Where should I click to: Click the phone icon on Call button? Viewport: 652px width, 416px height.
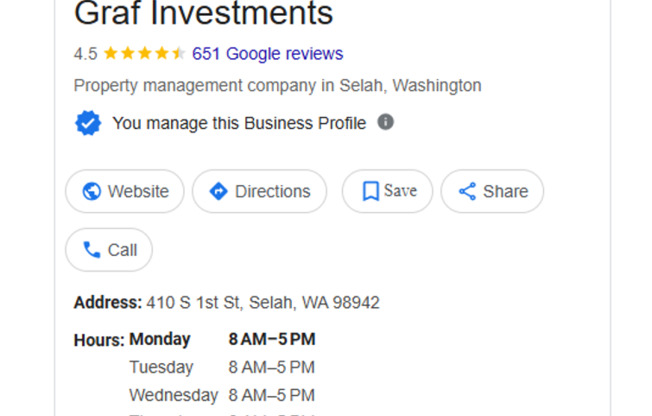91,250
